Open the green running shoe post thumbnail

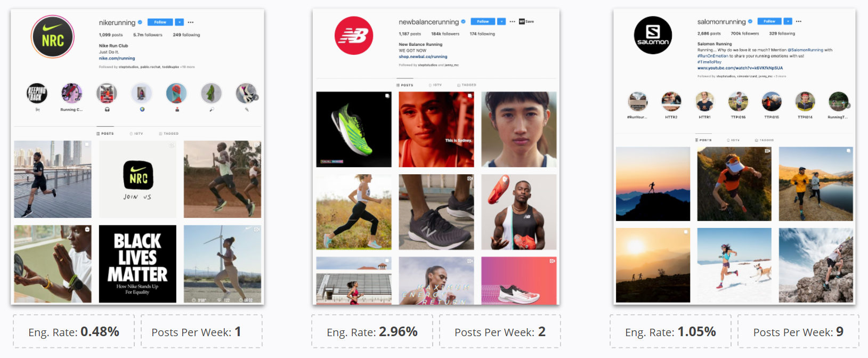(x=354, y=129)
